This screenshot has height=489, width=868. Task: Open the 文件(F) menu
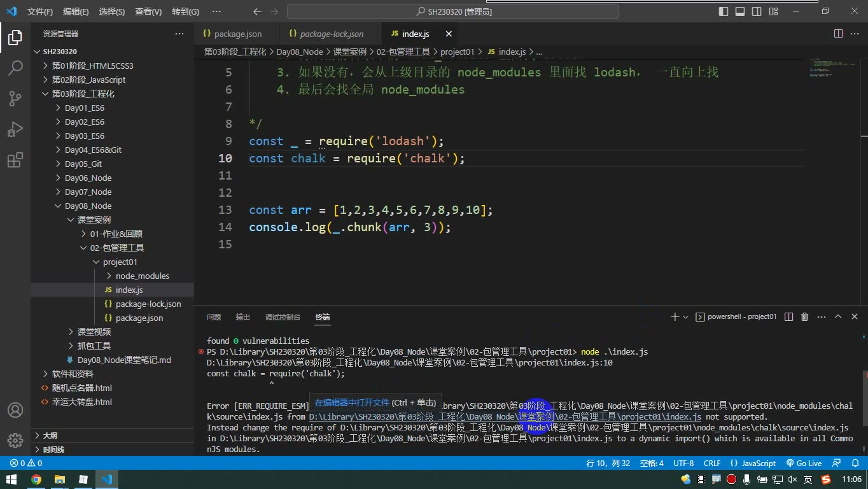pos(40,11)
